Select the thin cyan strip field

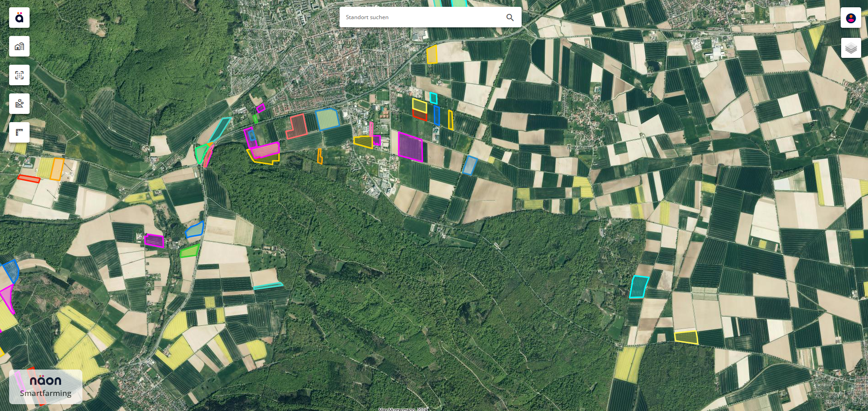[268, 286]
